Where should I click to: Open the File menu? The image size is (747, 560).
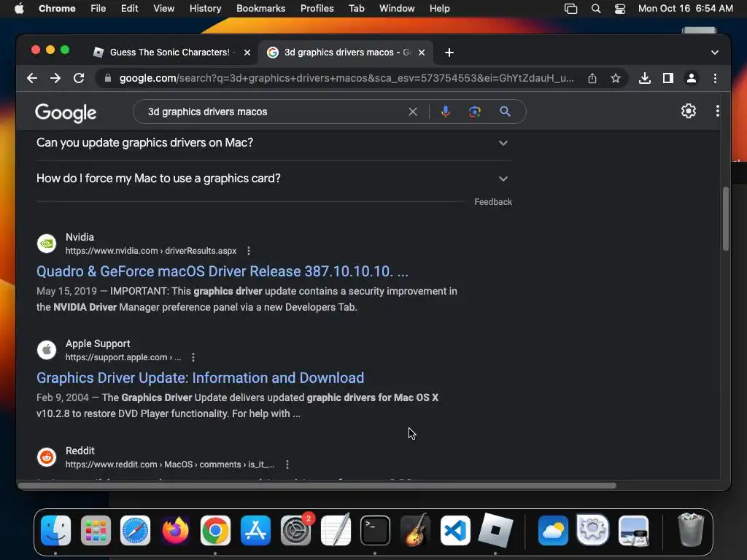(98, 9)
